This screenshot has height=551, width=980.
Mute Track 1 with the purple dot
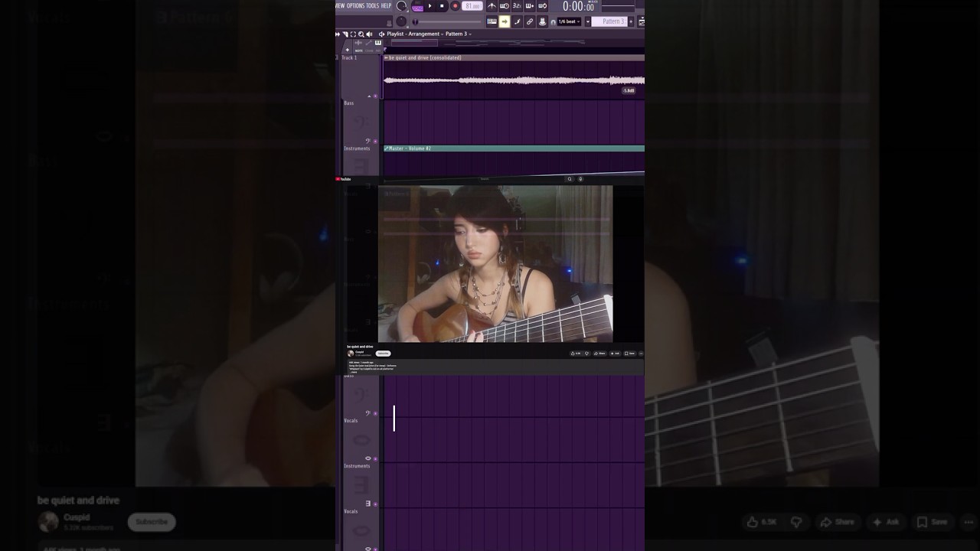(375, 96)
